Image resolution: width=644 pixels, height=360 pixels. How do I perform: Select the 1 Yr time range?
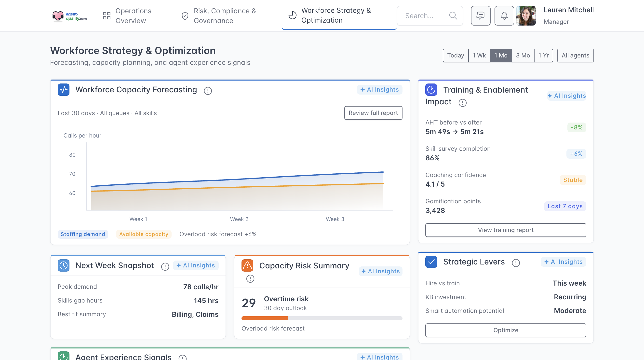[x=543, y=55]
